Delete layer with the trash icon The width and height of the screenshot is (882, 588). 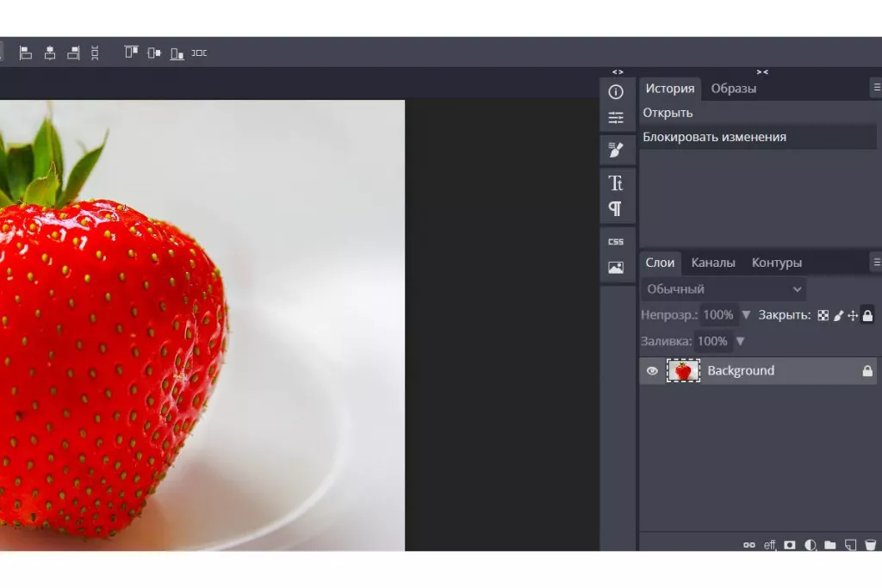(x=870, y=545)
